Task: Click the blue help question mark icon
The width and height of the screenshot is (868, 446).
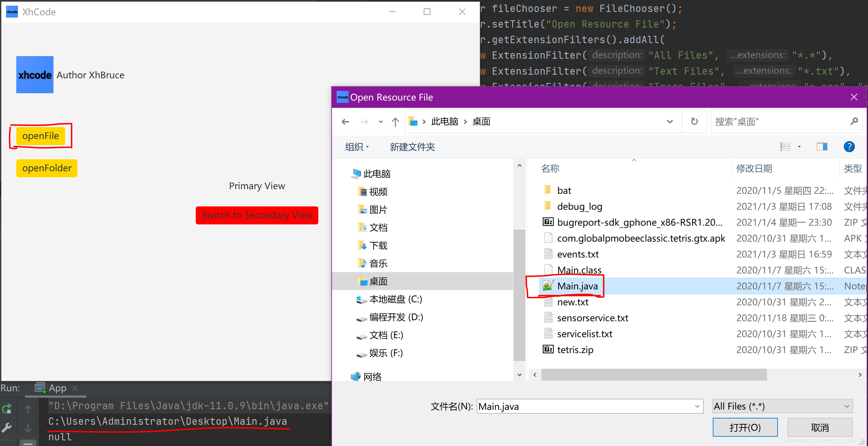Action: pyautogui.click(x=849, y=147)
